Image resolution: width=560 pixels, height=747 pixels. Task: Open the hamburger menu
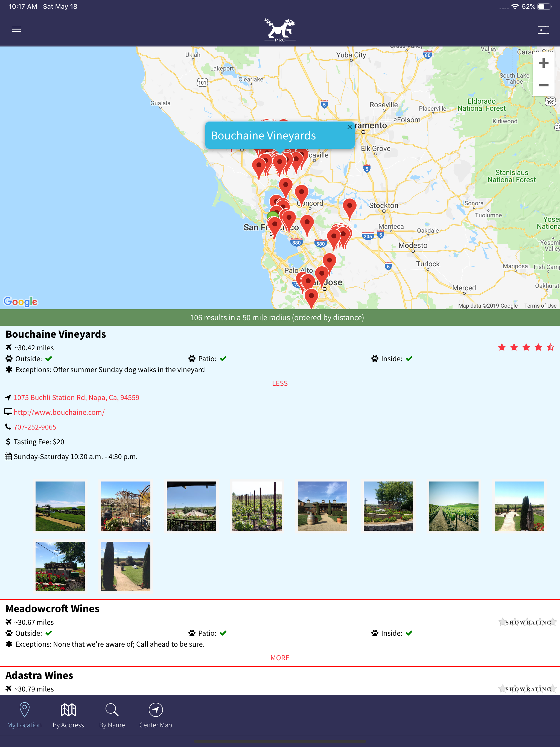coord(16,29)
